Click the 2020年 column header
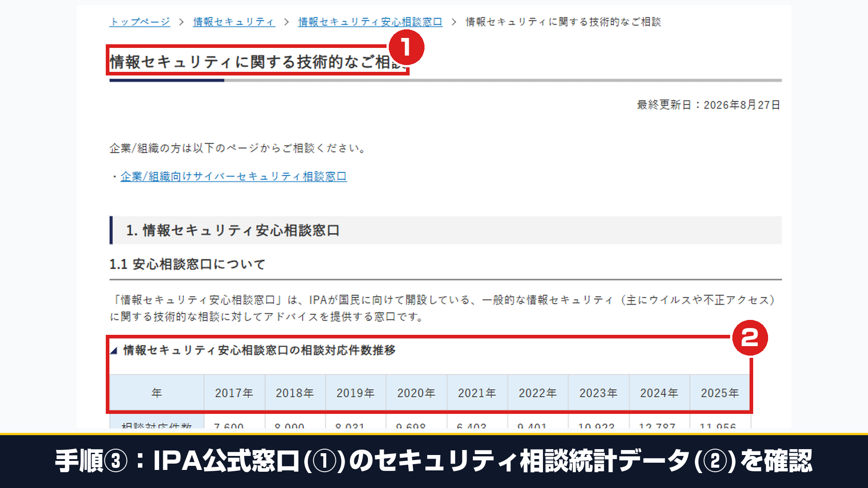Screen dimensions: 868x488 416,393
